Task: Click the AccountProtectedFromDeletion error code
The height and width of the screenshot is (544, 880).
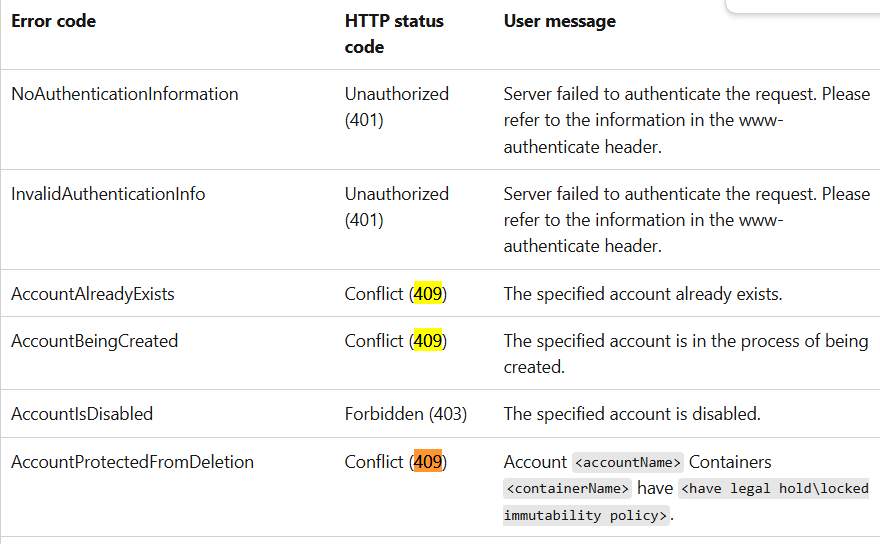Action: click(x=132, y=461)
